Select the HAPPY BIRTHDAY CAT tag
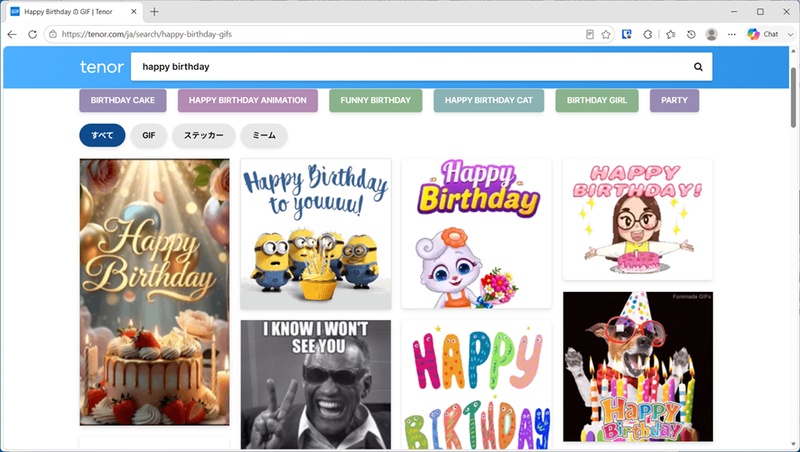800x452 pixels. [x=489, y=101]
